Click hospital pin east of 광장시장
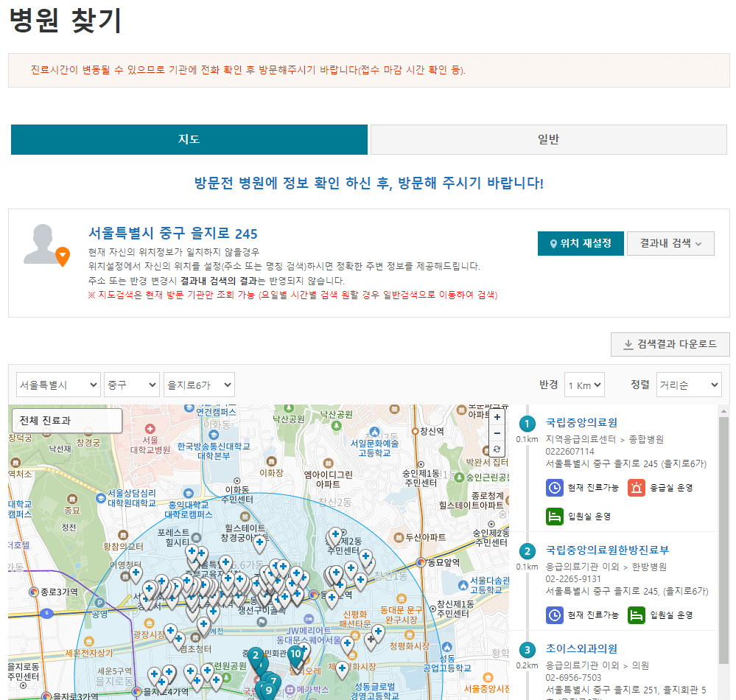Screen dimensions: 736x700 (x=170, y=632)
